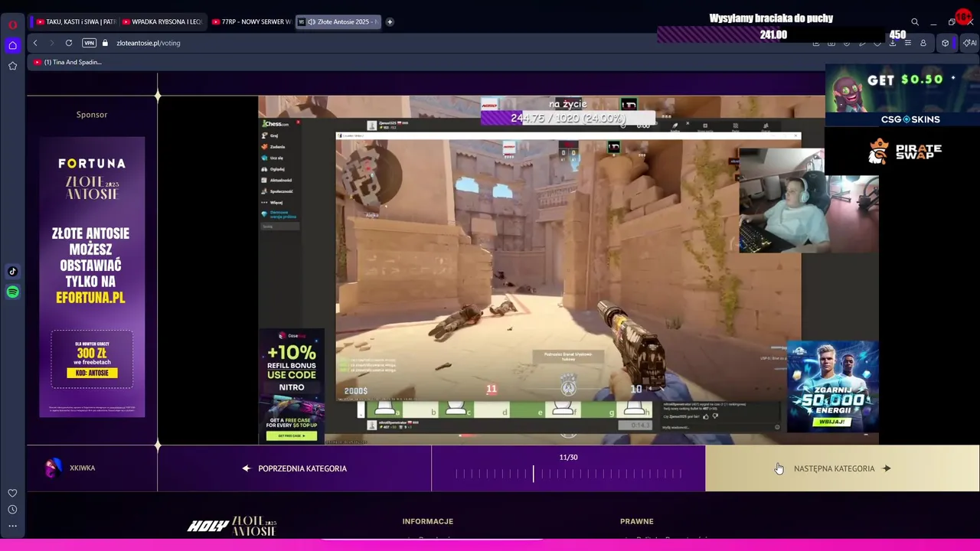Open the Fortuna Złote Antosie sponsor banner
This screenshot has width=980, height=551.
pyautogui.click(x=92, y=277)
